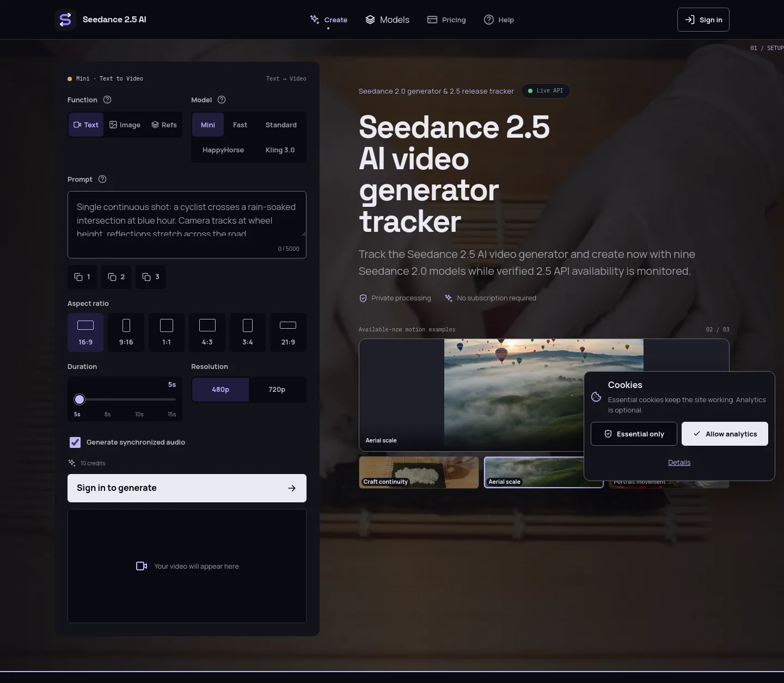Screen dimensions: 784x683
Task: Click into the Prompt text area
Action: [187, 225]
